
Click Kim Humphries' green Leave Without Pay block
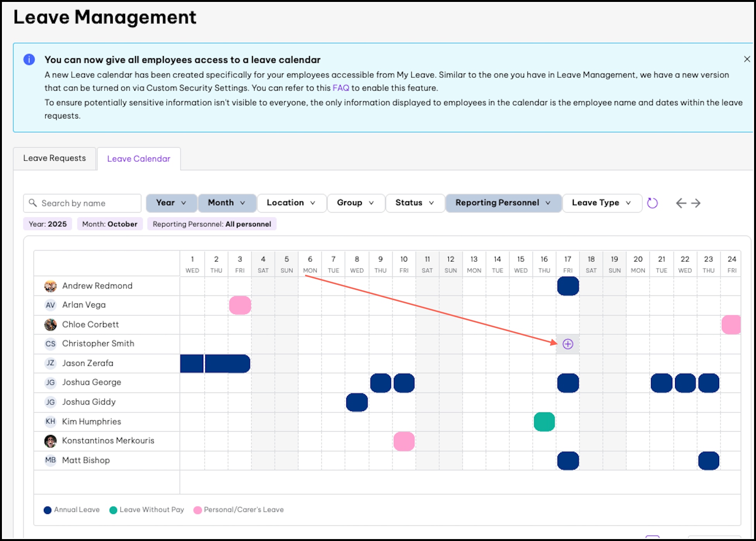click(544, 422)
